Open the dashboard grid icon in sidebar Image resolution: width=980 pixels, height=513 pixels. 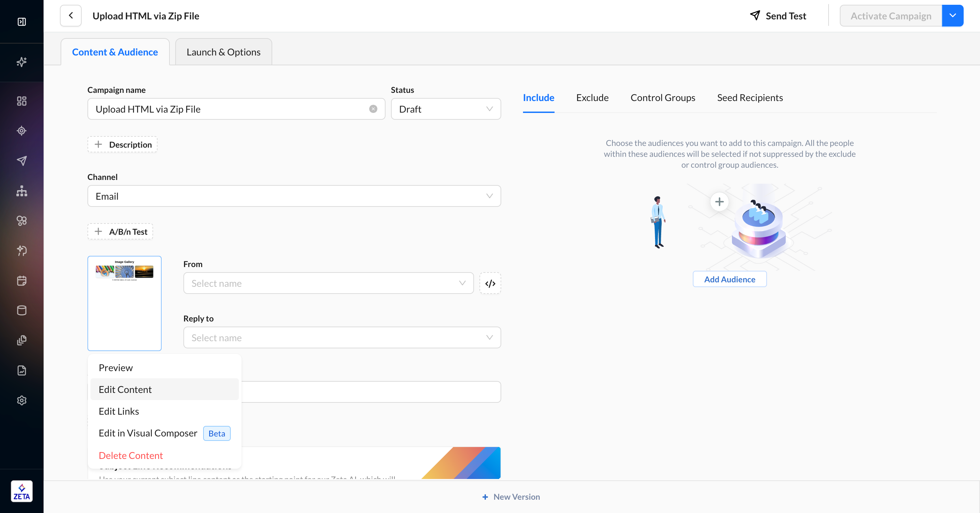(x=22, y=101)
